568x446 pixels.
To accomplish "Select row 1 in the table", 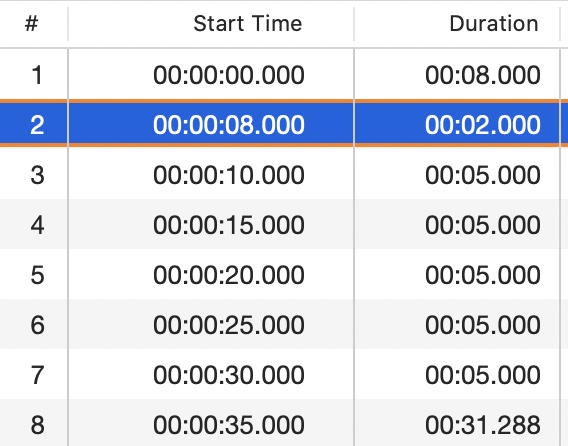I will [x=284, y=75].
